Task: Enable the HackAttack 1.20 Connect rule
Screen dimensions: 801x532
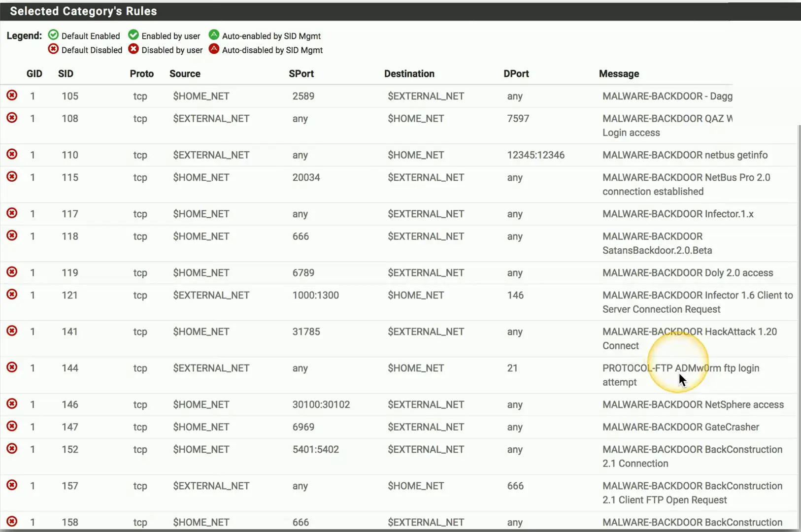Action: click(x=12, y=331)
